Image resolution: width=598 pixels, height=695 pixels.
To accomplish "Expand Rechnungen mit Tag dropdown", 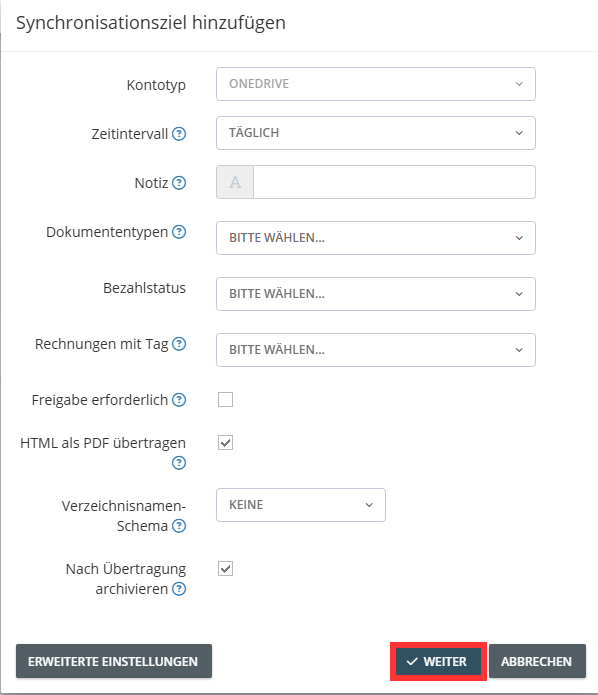I will [375, 350].
